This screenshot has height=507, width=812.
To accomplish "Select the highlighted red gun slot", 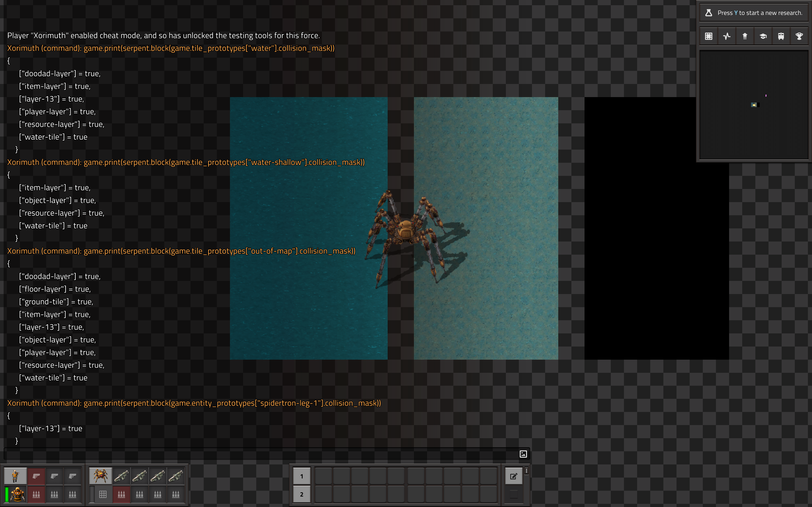I will click(36, 476).
